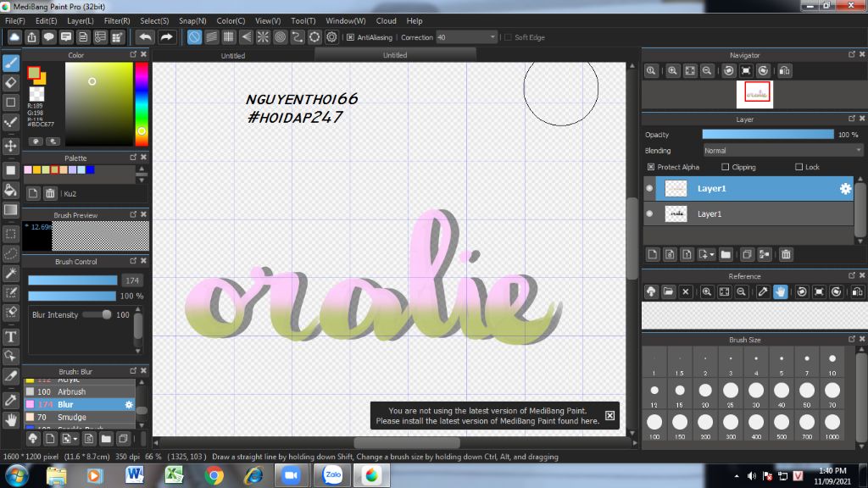Open image file in Reference panel

(x=668, y=291)
